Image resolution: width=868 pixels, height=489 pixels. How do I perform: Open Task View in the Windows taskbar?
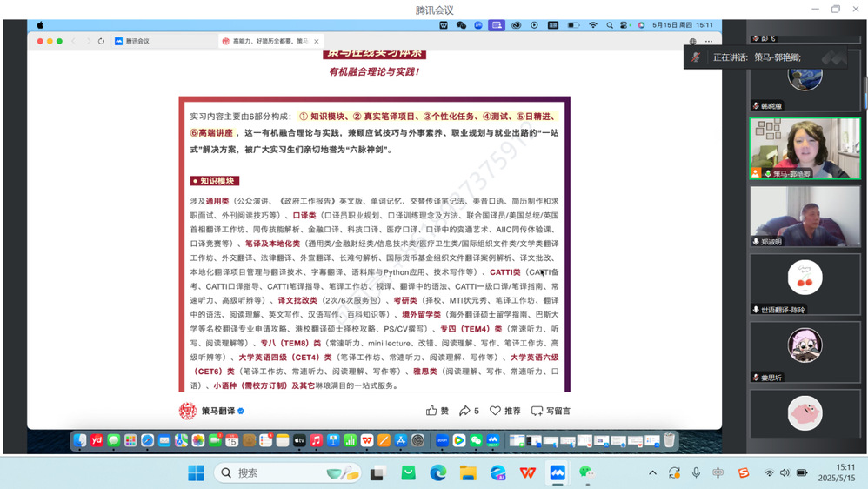click(378, 473)
